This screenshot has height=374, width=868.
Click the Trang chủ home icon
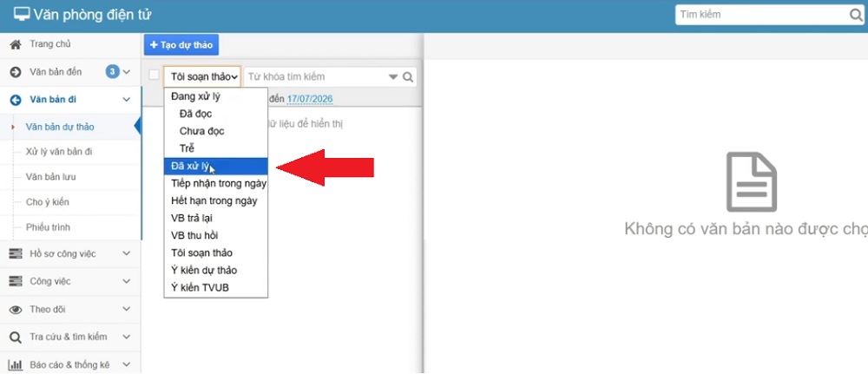(16, 44)
